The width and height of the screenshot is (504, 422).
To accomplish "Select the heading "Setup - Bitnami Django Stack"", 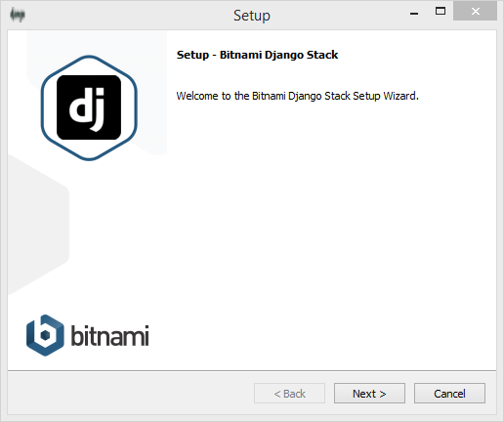I will tap(257, 55).
